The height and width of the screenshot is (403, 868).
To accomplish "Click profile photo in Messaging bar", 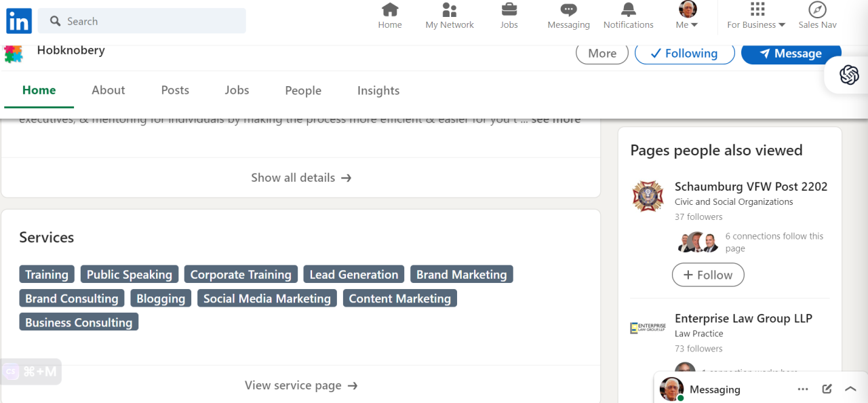I will click(671, 389).
